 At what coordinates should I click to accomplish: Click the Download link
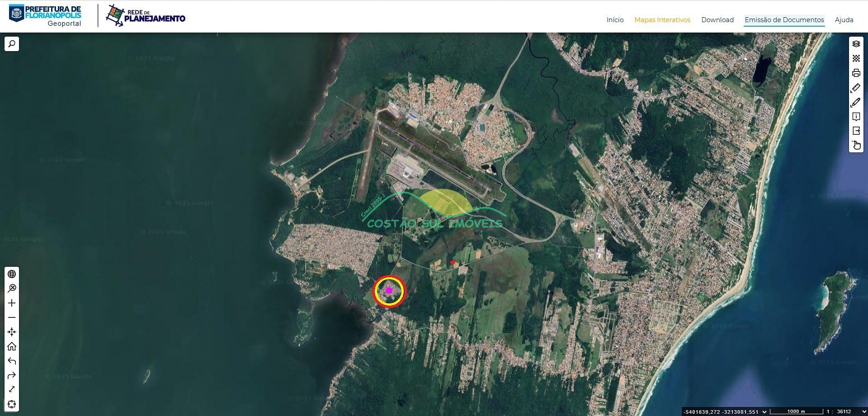[717, 20]
